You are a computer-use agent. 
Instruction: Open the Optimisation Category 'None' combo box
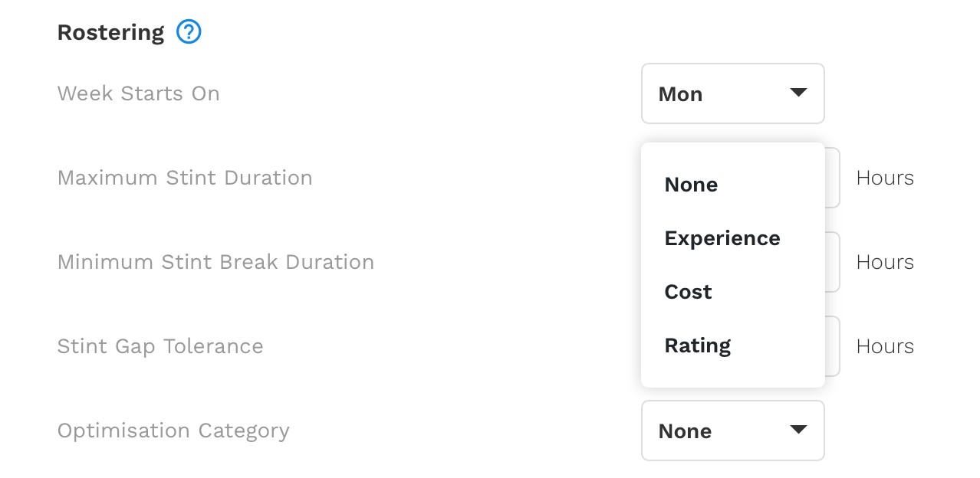[x=733, y=431]
